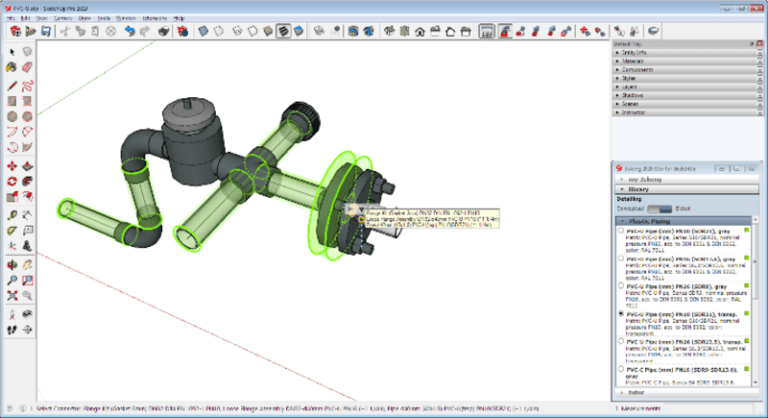Image resolution: width=768 pixels, height=418 pixels.
Task: Expand the Shadows tray panel
Action: coord(686,95)
